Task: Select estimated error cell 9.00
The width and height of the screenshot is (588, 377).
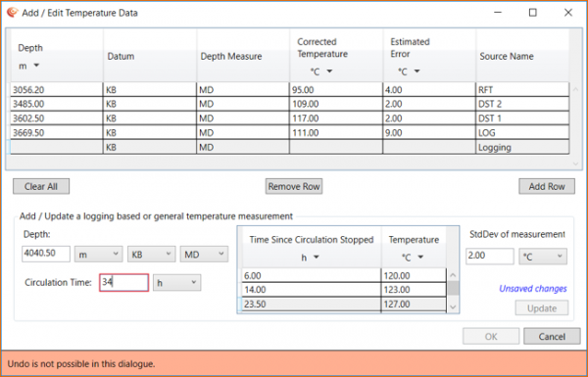Action: [x=429, y=132]
